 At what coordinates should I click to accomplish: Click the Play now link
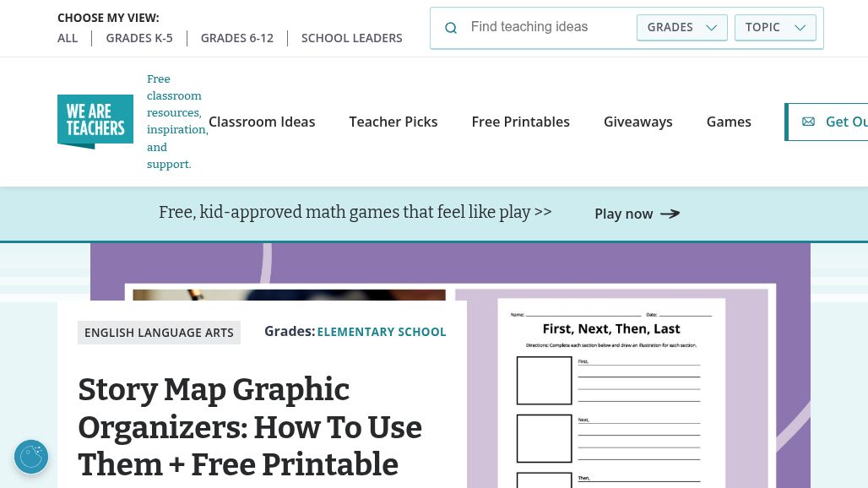624,214
